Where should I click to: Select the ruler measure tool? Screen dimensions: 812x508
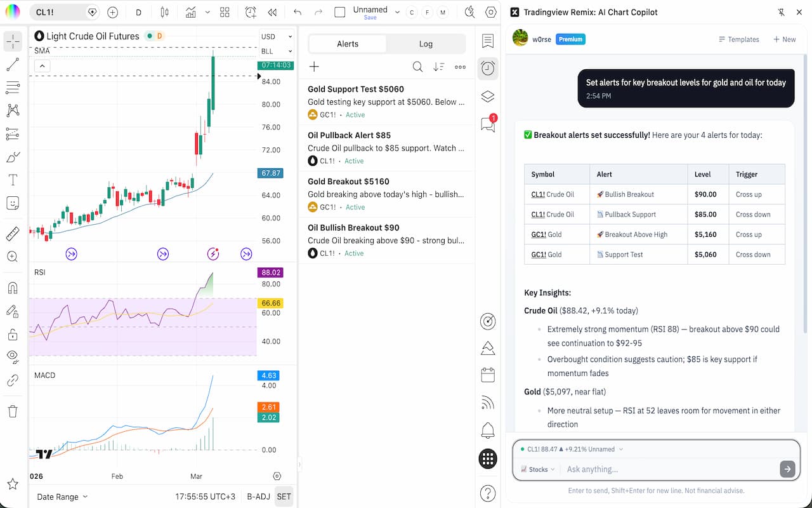point(13,234)
